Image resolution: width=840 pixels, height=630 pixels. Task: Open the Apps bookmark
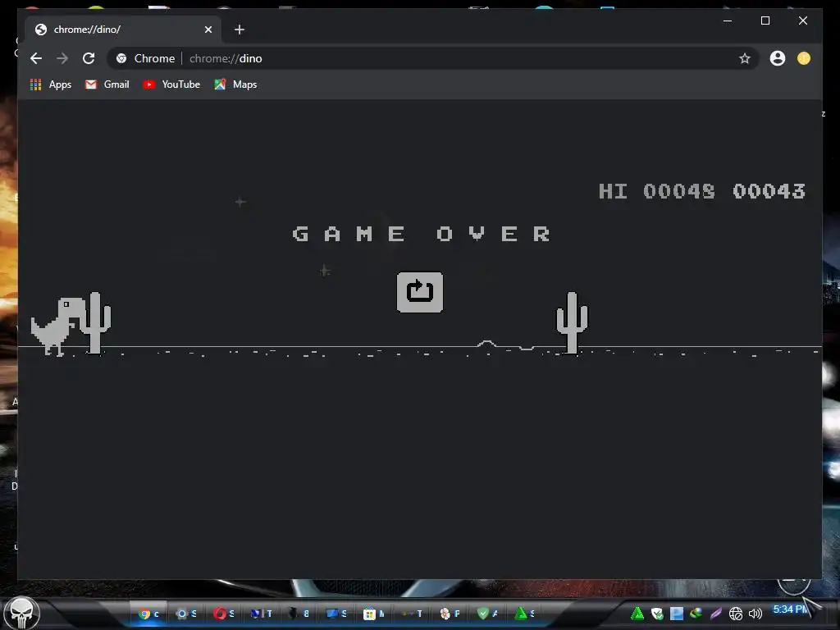tap(51, 84)
